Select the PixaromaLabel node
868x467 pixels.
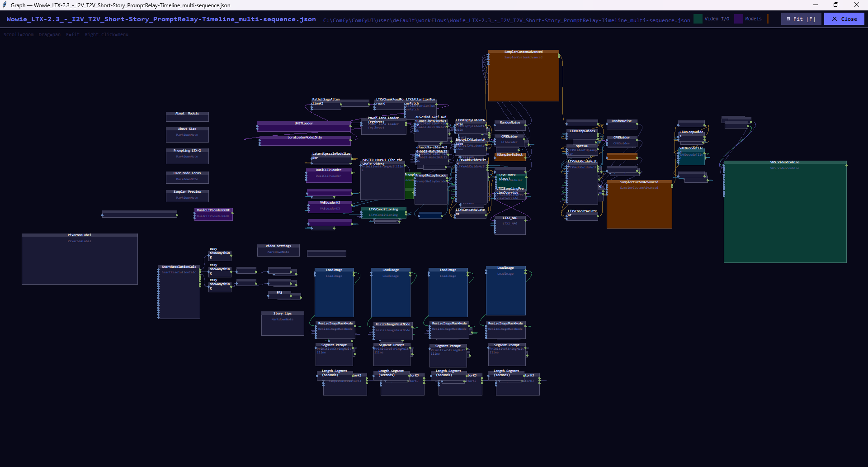click(x=80, y=259)
